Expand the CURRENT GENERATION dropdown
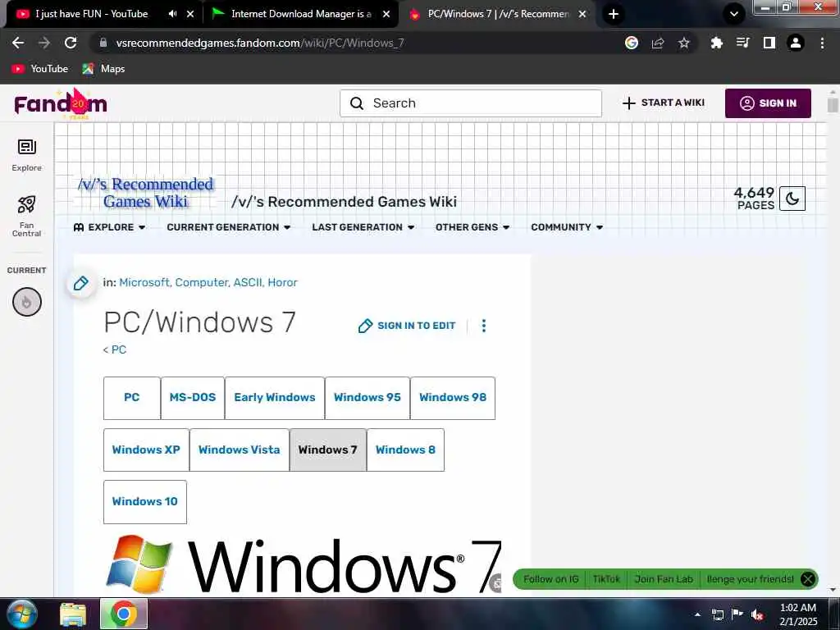 pos(229,227)
